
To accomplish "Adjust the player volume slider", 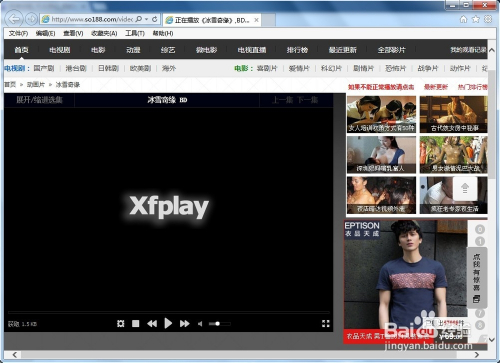I will pos(219,324).
